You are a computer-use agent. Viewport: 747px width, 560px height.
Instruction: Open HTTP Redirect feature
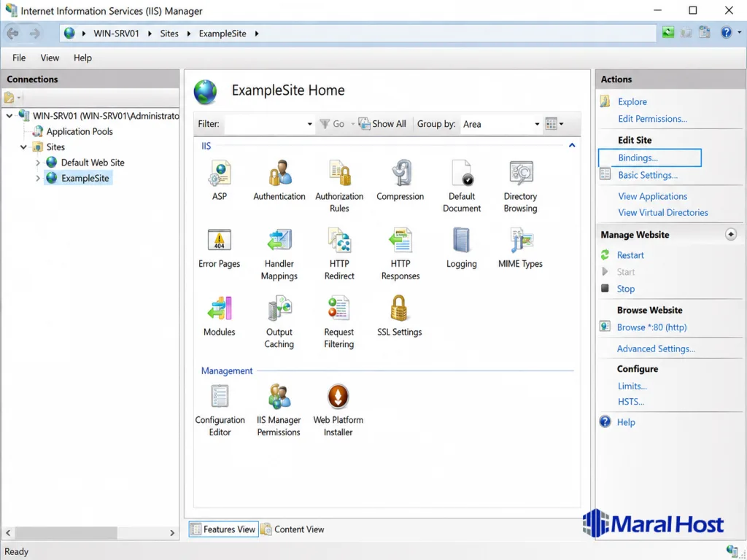tap(339, 253)
